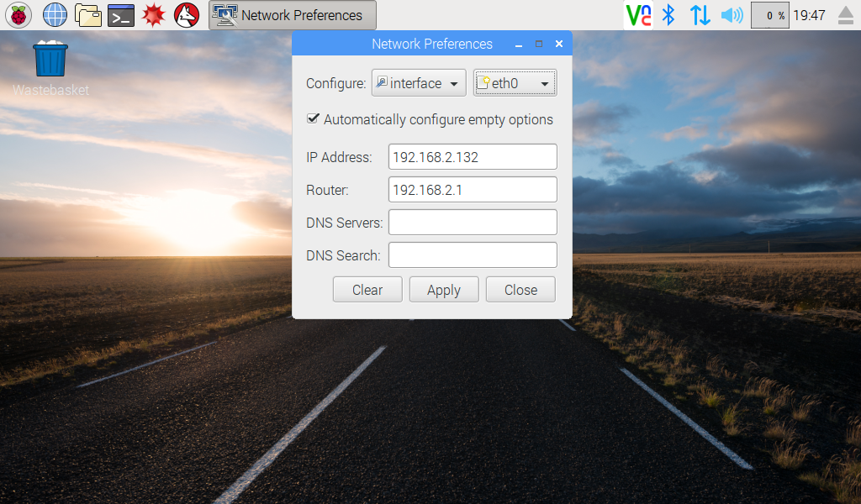Click the clock showing 19:47

pyautogui.click(x=809, y=15)
